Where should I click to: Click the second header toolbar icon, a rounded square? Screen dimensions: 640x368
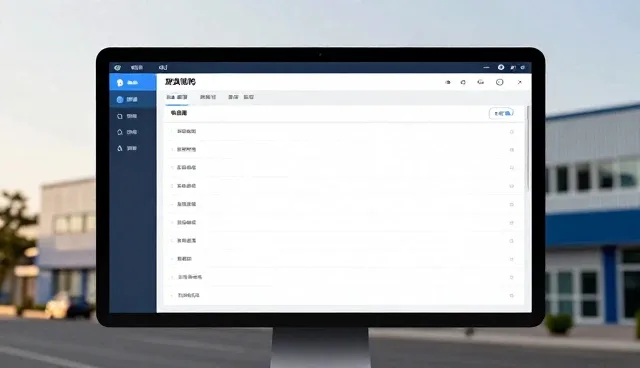[x=463, y=82]
